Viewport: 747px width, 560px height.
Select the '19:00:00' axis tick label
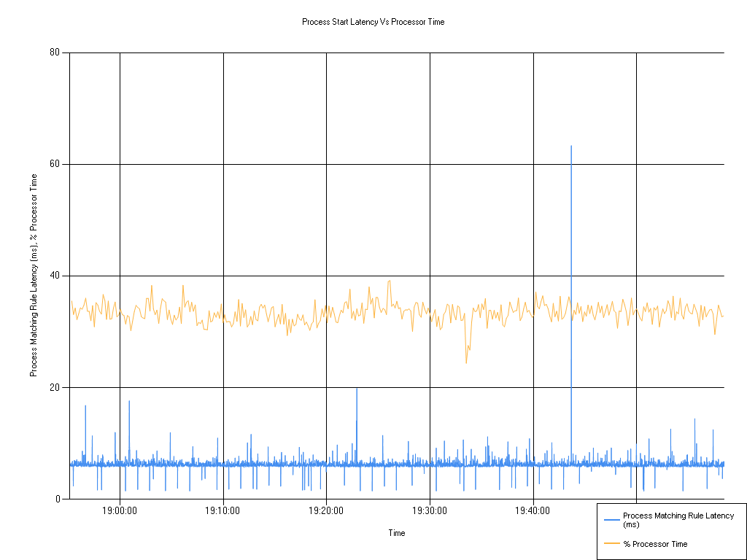(120, 512)
